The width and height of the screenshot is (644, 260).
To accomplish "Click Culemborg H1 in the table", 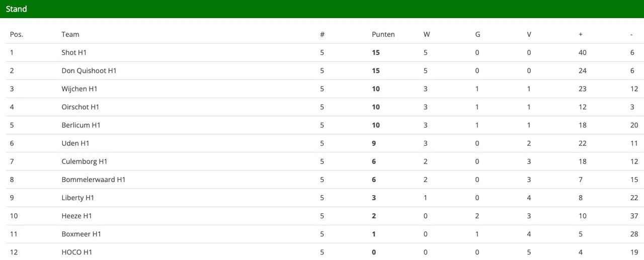I will click(x=85, y=161).
